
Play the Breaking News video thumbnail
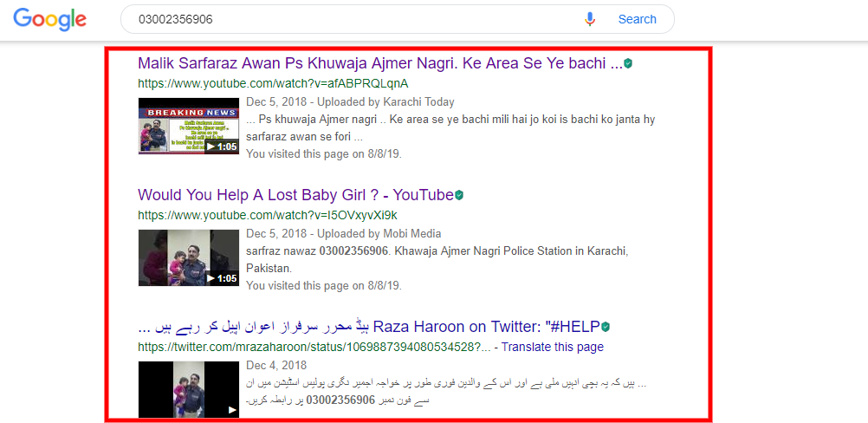pos(188,126)
